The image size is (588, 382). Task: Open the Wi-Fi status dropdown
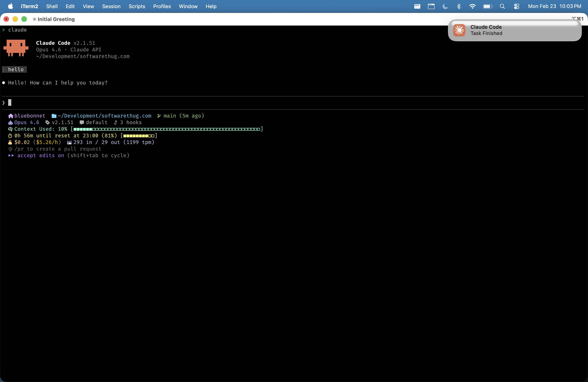pos(472,6)
